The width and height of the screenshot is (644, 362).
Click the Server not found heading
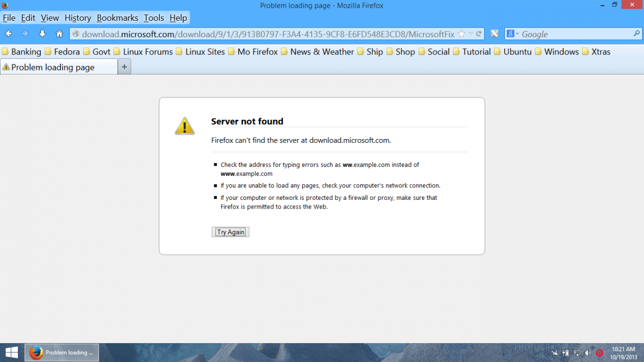(x=247, y=121)
